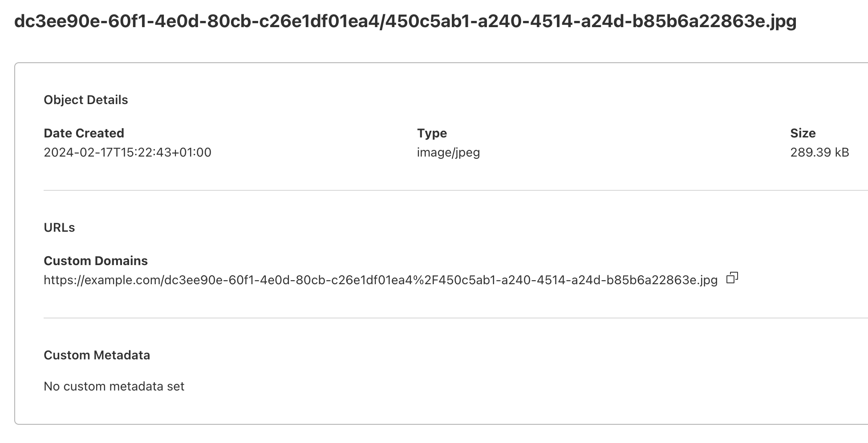Click the No custom metadata set text
Viewport: 868px width, 443px height.
coord(114,387)
